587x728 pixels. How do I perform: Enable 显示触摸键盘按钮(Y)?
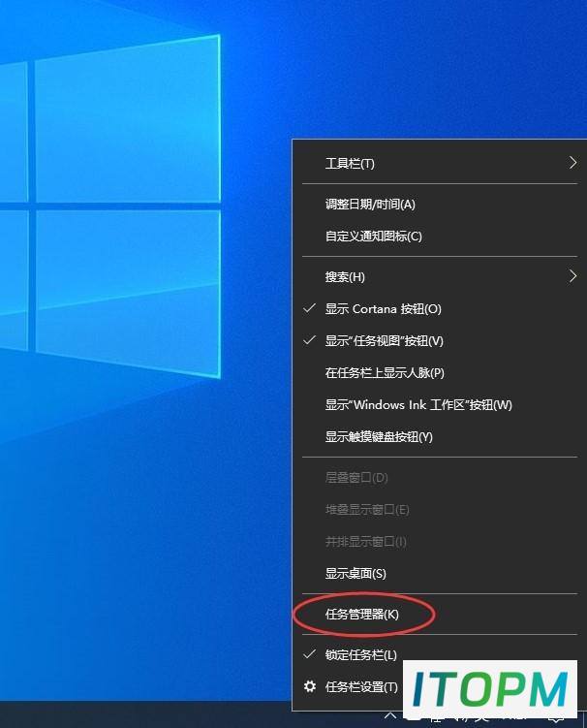440,437
